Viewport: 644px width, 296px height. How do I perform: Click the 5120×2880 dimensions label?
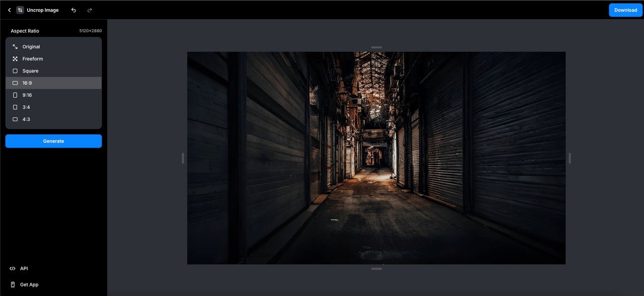pos(91,31)
